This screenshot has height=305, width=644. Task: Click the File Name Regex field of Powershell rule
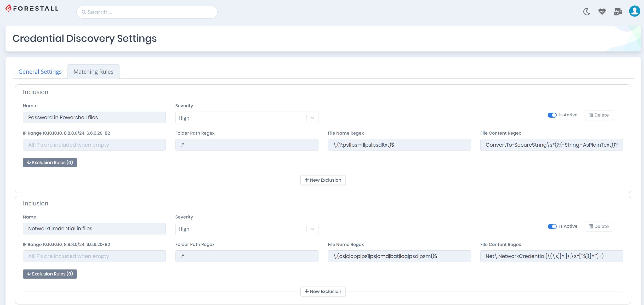click(399, 145)
